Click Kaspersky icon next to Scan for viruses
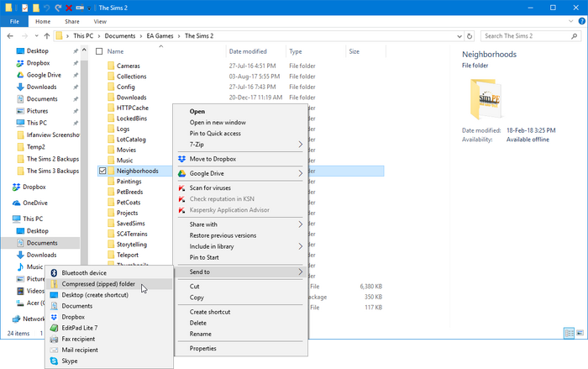This screenshot has height=369, width=588. (182, 187)
